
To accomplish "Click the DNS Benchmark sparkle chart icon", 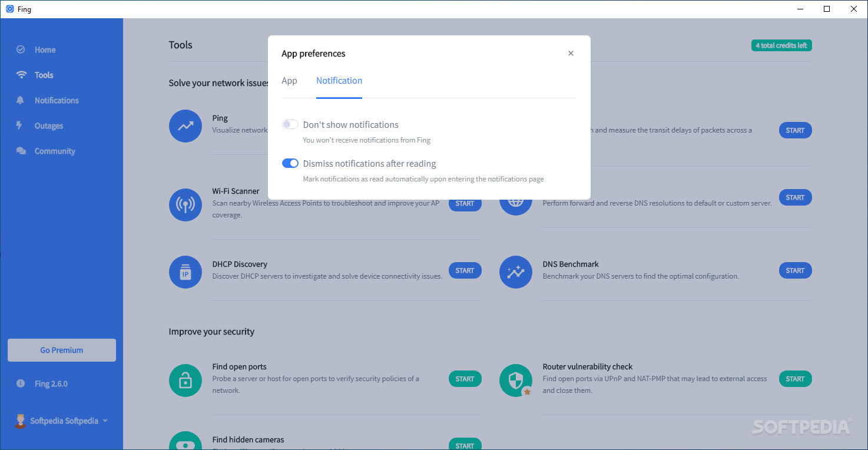I will click(516, 272).
